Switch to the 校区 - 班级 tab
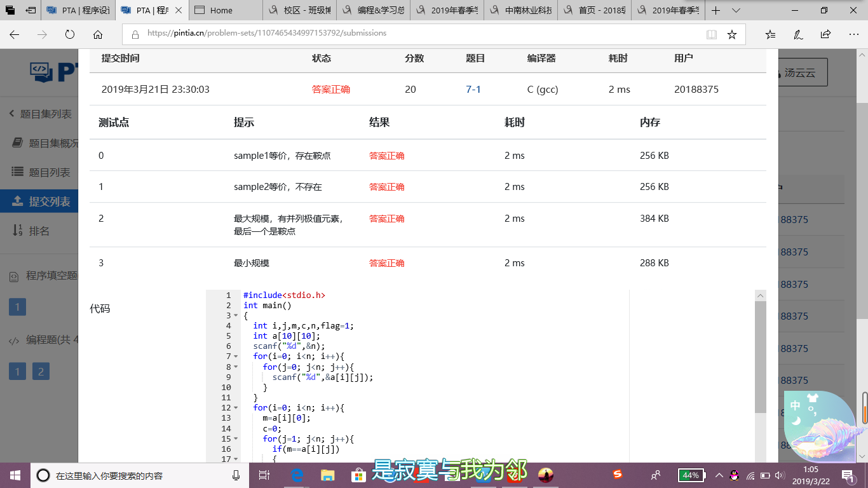 [x=299, y=10]
